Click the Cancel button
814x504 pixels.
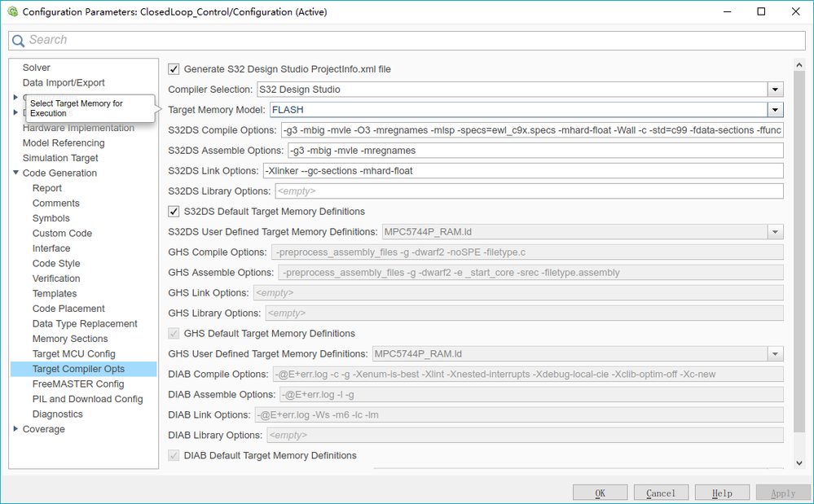point(661,493)
